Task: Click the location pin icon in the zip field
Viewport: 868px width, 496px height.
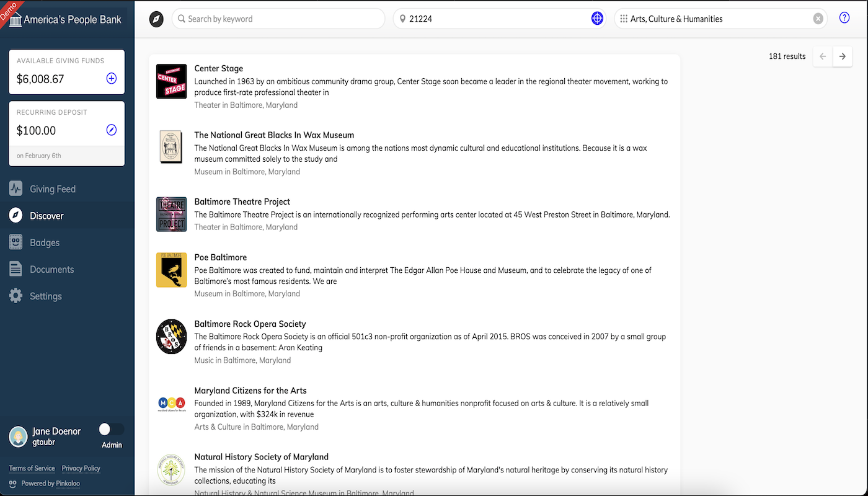Action: coord(402,19)
